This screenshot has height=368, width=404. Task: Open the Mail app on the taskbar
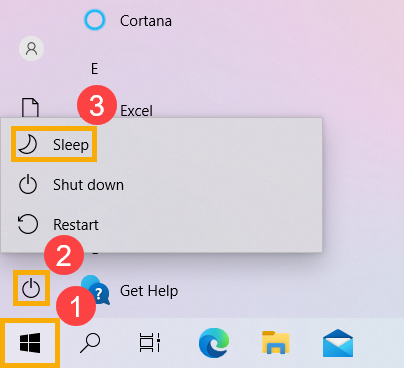tap(338, 343)
